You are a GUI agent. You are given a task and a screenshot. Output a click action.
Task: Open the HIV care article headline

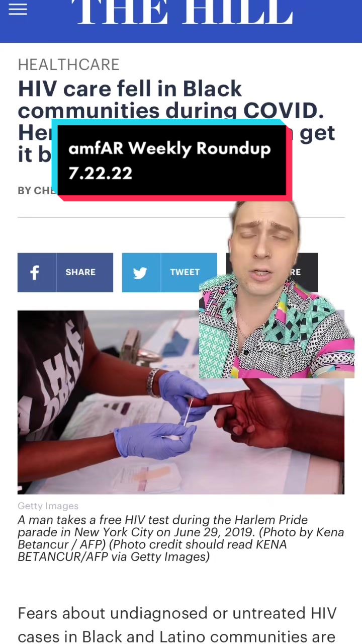(176, 121)
